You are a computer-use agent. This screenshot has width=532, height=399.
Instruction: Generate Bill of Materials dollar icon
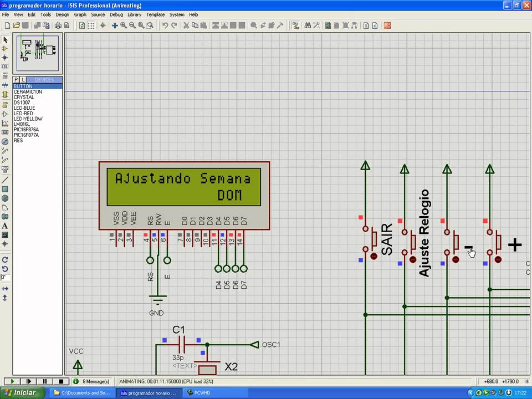[366, 25]
